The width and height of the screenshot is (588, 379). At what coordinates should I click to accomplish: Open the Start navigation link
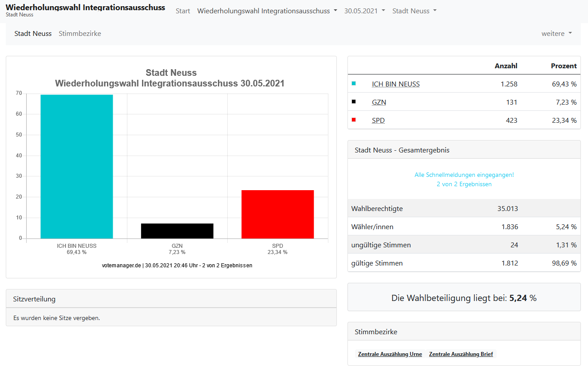tap(183, 11)
